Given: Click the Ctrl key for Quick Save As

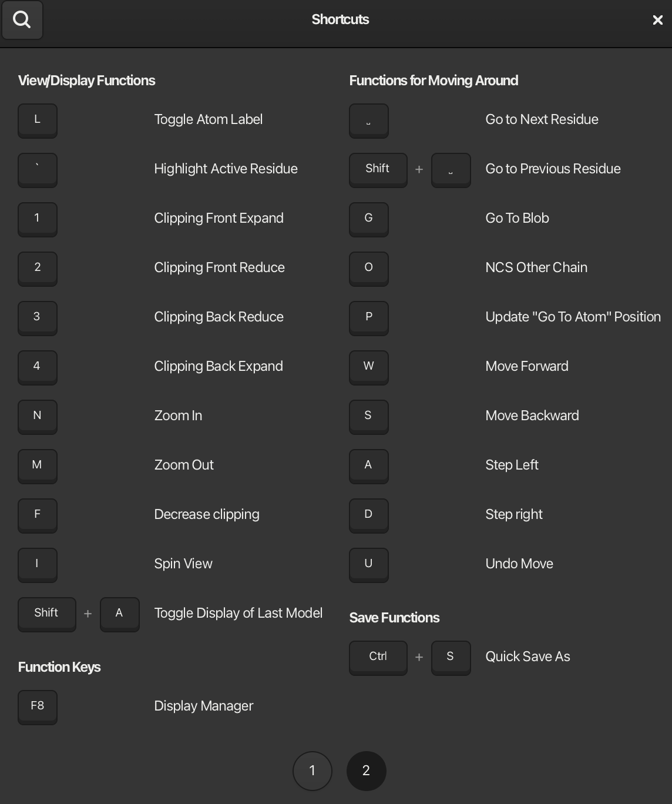Looking at the screenshot, I should point(378,657).
